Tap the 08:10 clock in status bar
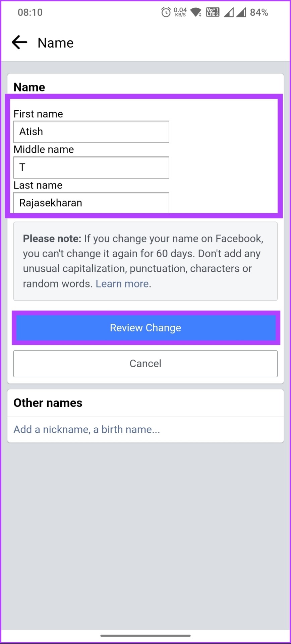The width and height of the screenshot is (291, 644). pyautogui.click(x=30, y=12)
